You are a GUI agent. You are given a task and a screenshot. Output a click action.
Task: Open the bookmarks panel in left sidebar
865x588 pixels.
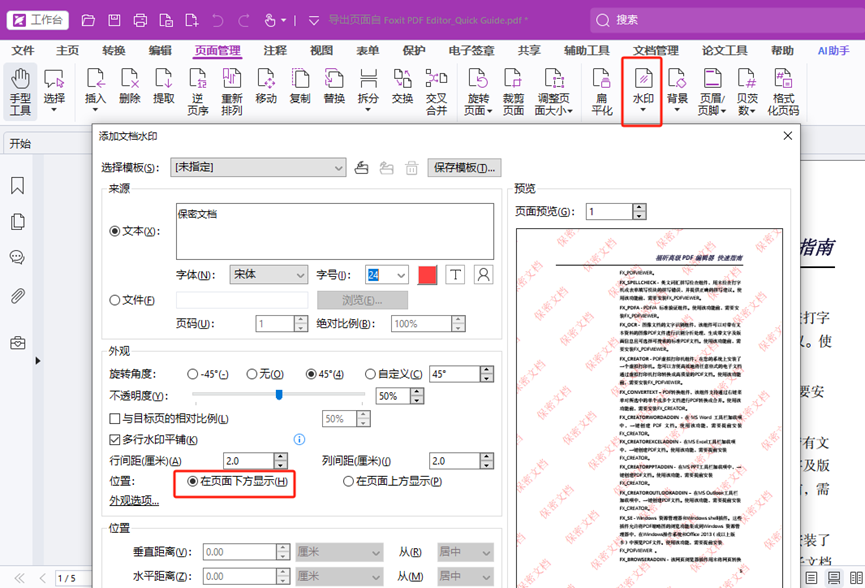(17, 186)
